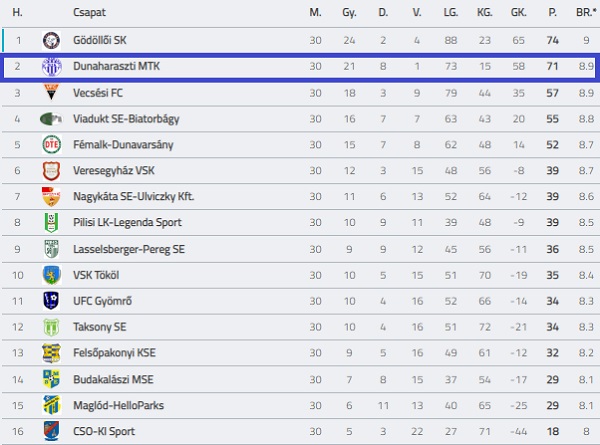Click the VSK Tököl team badge
This screenshot has width=600, height=445.
51,275
